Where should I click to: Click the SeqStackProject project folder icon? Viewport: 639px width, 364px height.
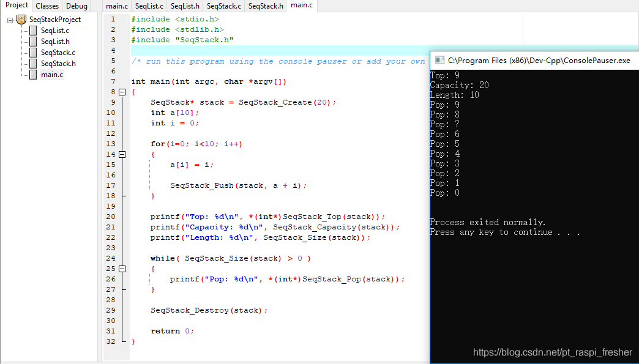coord(21,19)
